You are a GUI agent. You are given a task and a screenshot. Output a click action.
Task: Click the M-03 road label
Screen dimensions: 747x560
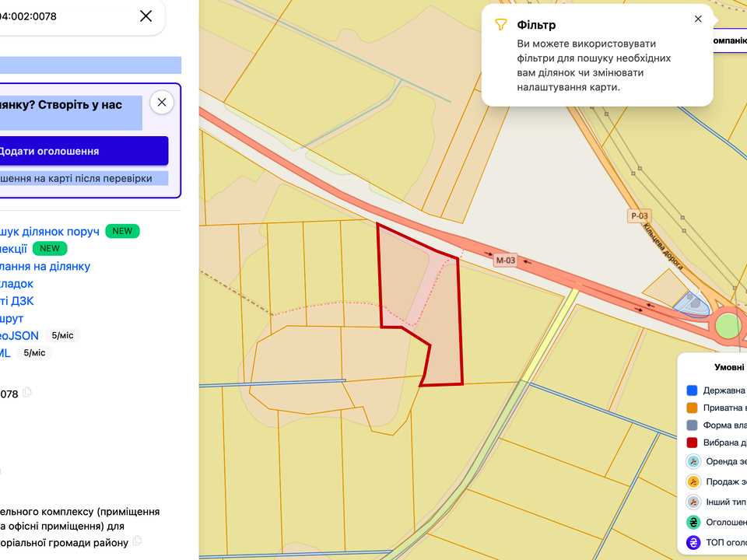[x=506, y=261]
